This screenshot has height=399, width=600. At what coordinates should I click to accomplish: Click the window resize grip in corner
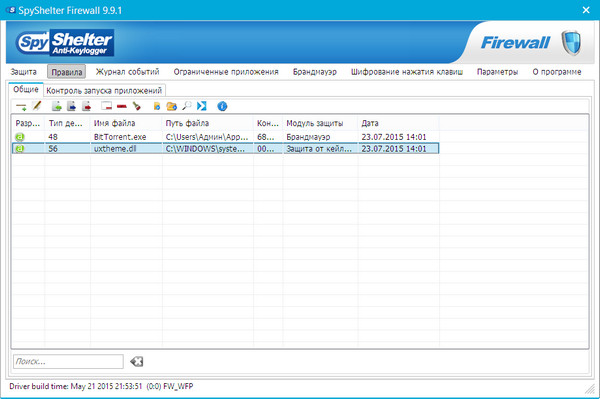pos(590,389)
